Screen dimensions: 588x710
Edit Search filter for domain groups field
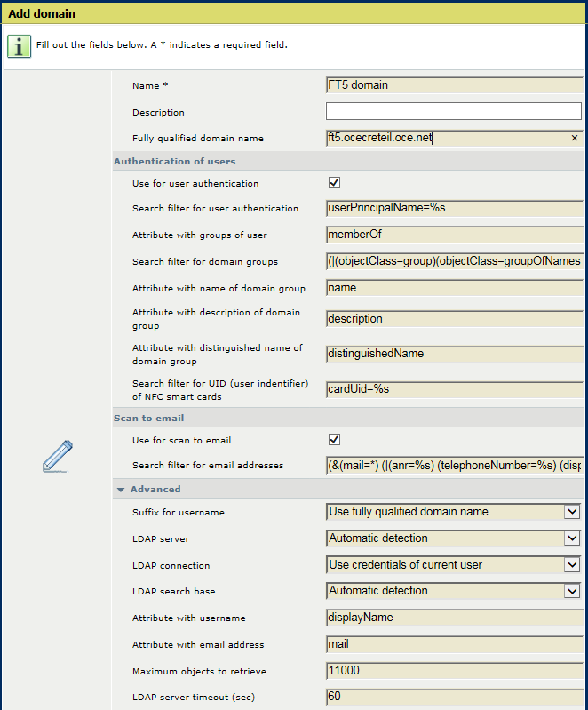(455, 261)
